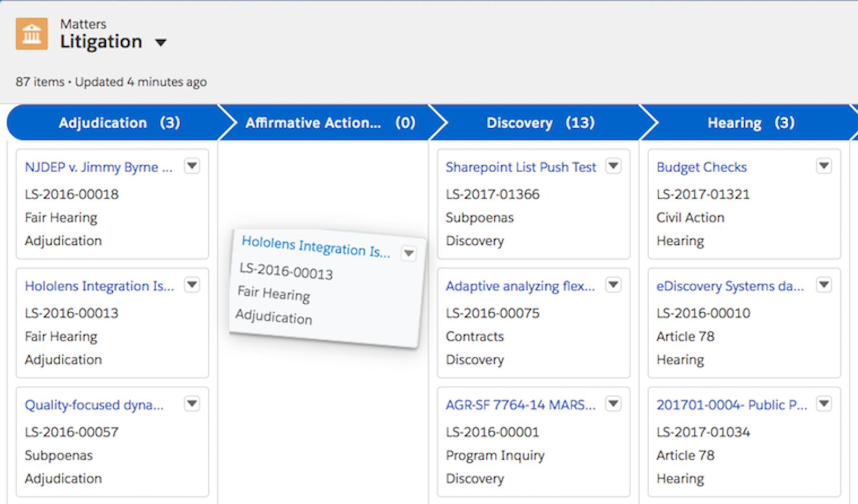Click matter number LS-2017-01366
This screenshot has height=504, width=858.
tap(493, 195)
